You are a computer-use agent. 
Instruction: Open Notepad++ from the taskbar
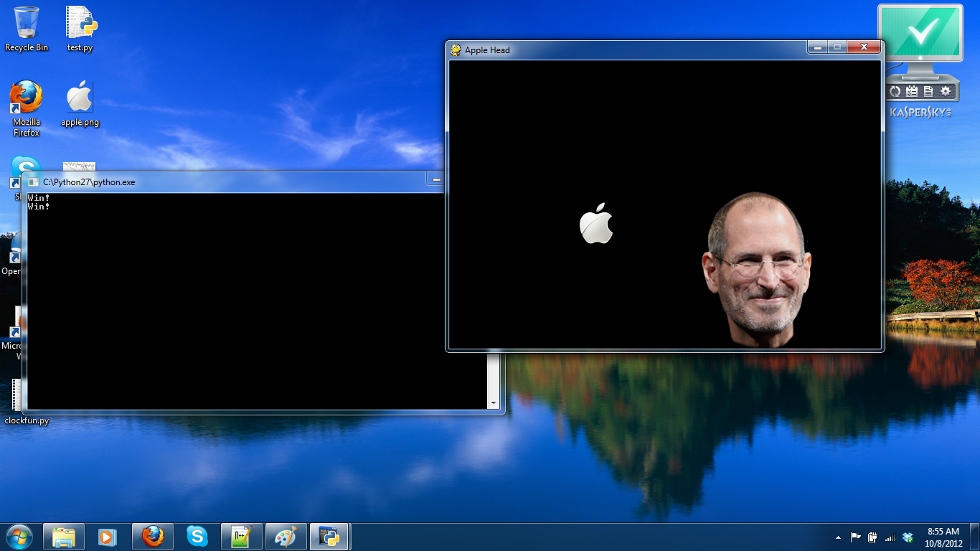(x=241, y=537)
